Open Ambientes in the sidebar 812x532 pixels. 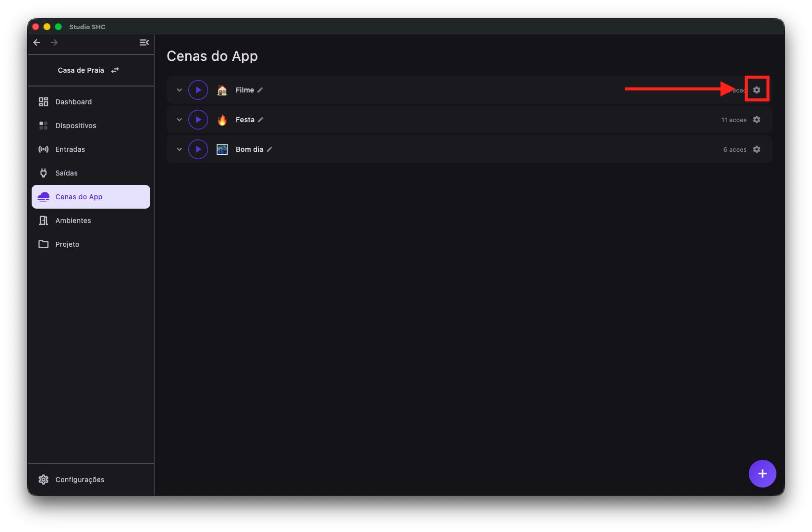pyautogui.click(x=91, y=221)
